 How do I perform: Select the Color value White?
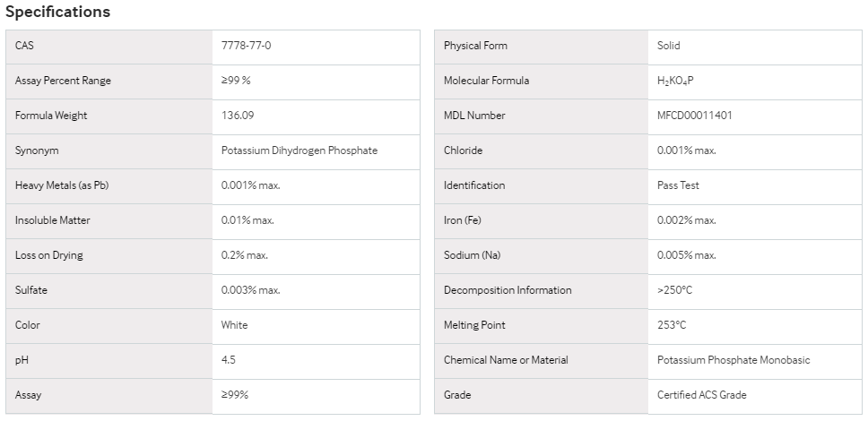[x=234, y=325]
